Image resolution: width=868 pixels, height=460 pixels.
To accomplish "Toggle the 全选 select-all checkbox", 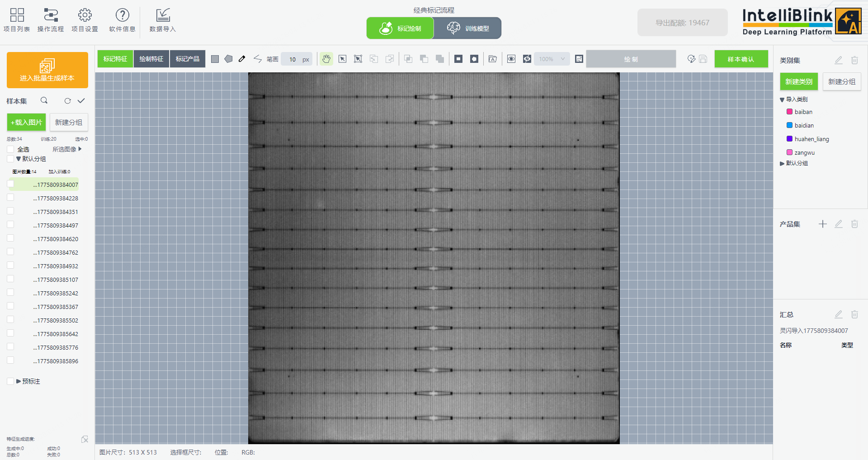I will (x=10, y=149).
